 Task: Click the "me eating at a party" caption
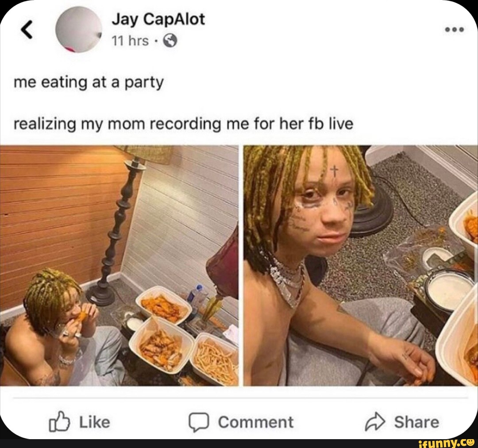(x=89, y=83)
